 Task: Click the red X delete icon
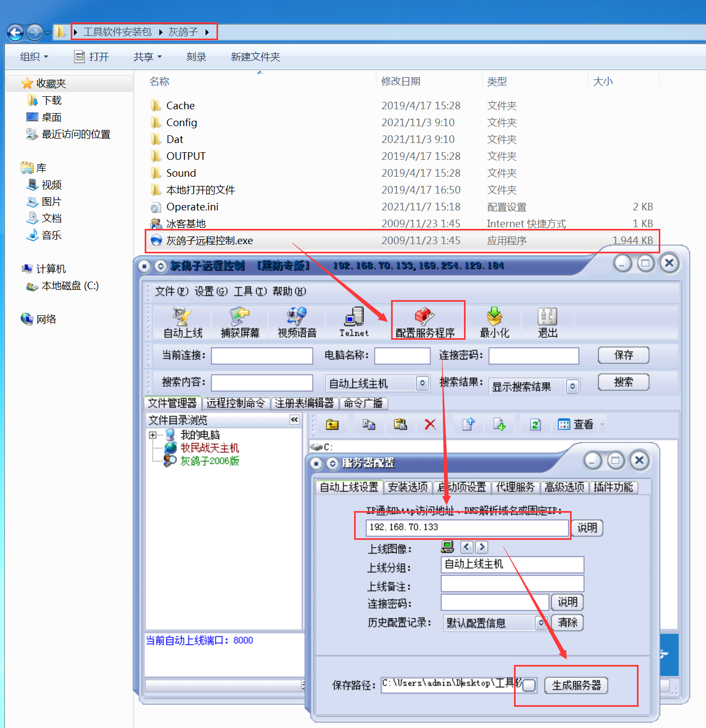click(430, 425)
